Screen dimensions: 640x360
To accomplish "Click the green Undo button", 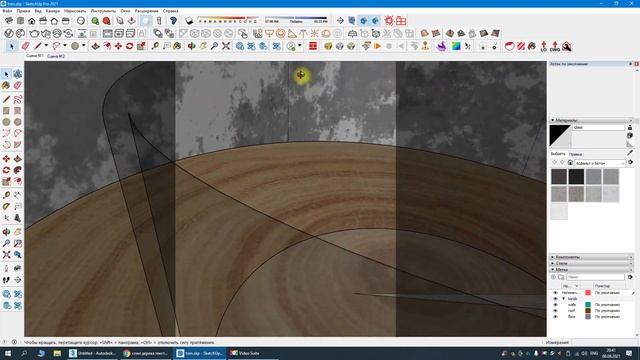I will tap(95, 20).
